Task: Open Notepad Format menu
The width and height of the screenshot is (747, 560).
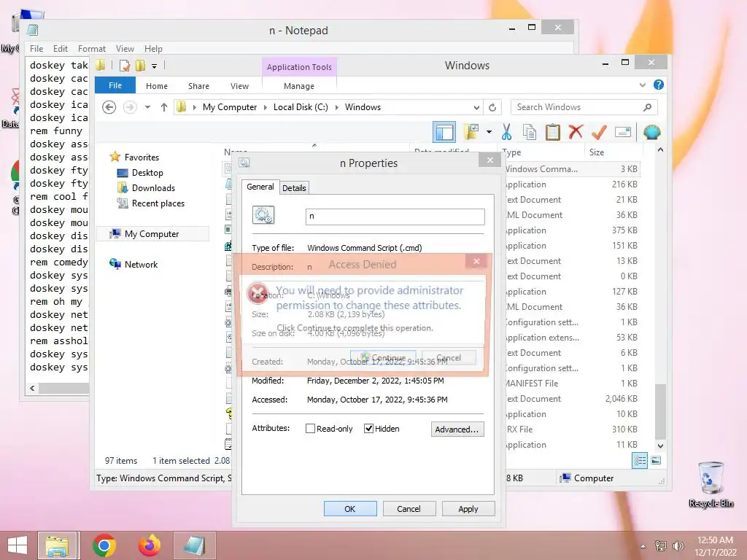Action: coord(91,49)
